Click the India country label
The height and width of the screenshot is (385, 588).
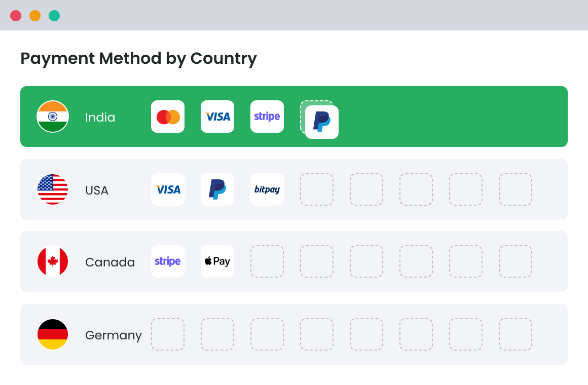click(100, 117)
